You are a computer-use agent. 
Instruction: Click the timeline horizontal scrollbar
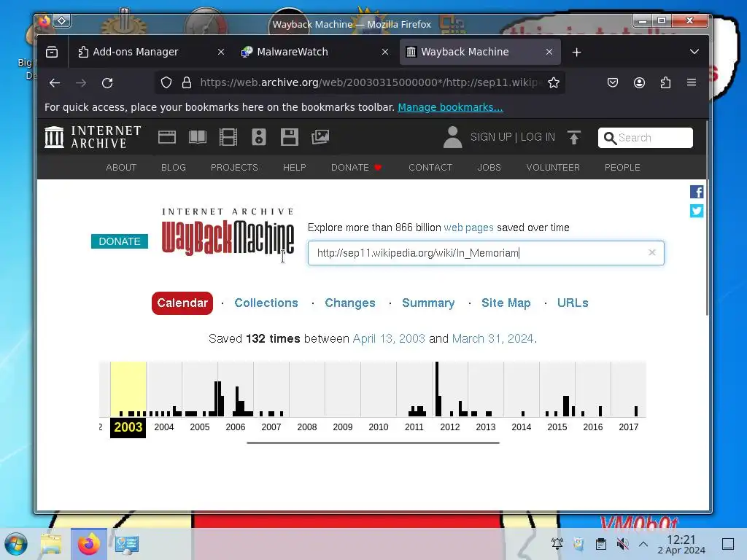[x=373, y=443]
